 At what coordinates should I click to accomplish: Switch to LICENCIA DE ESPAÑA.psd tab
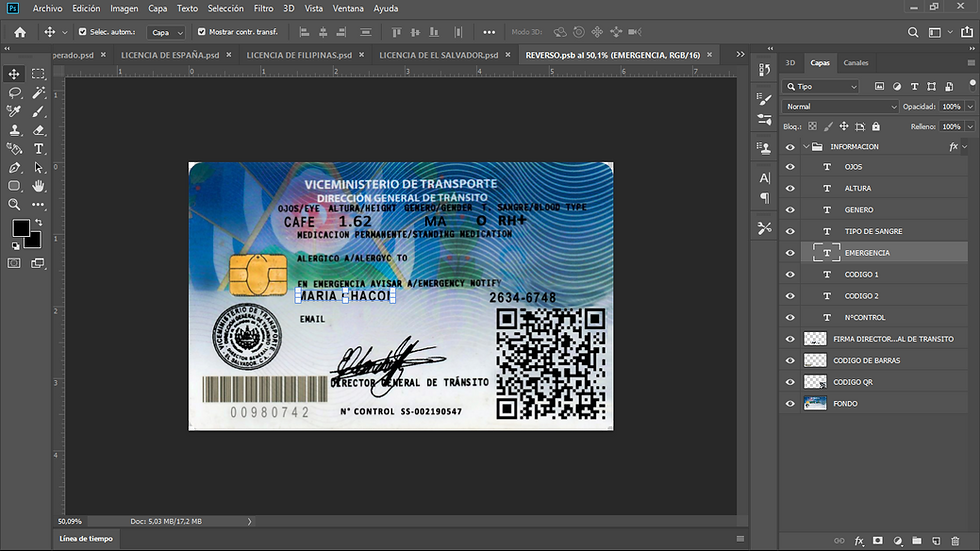170,55
